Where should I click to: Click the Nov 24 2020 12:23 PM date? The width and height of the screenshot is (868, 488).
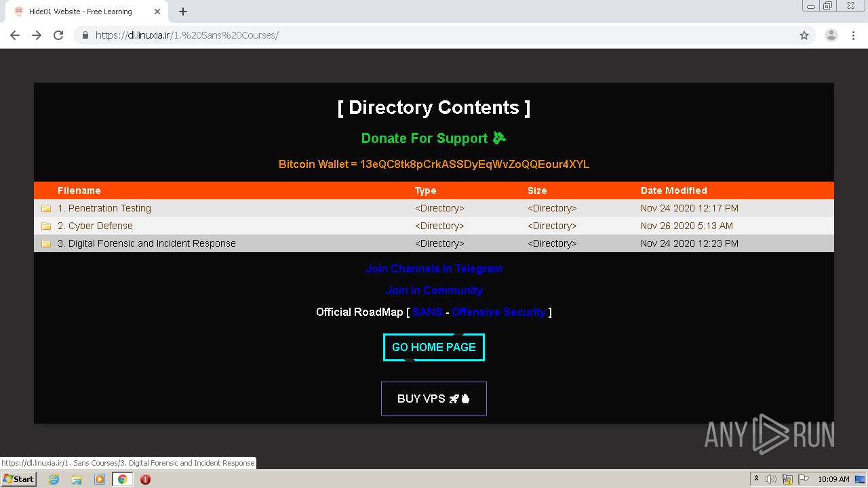690,243
